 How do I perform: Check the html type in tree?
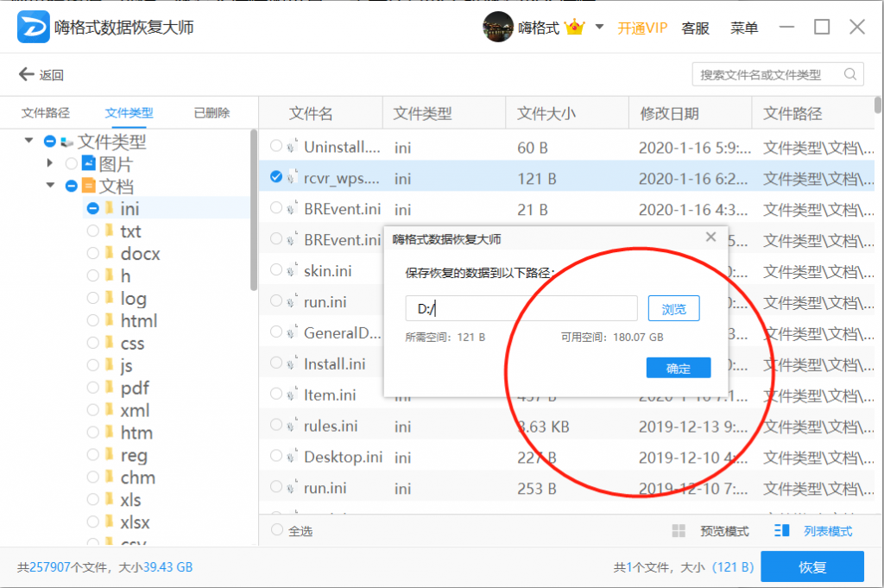pyautogui.click(x=92, y=320)
